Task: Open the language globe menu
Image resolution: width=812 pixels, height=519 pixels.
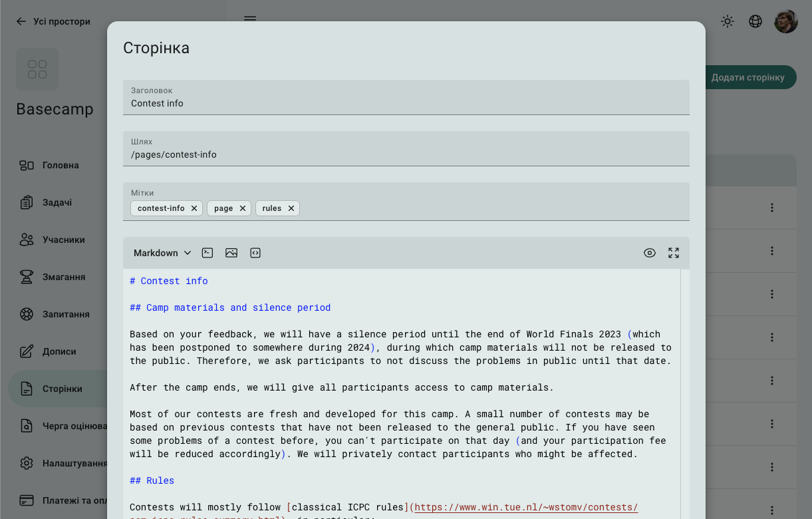Action: [755, 21]
